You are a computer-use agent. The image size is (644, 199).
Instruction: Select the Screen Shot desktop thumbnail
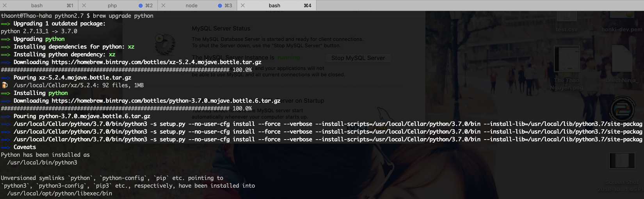point(622,161)
